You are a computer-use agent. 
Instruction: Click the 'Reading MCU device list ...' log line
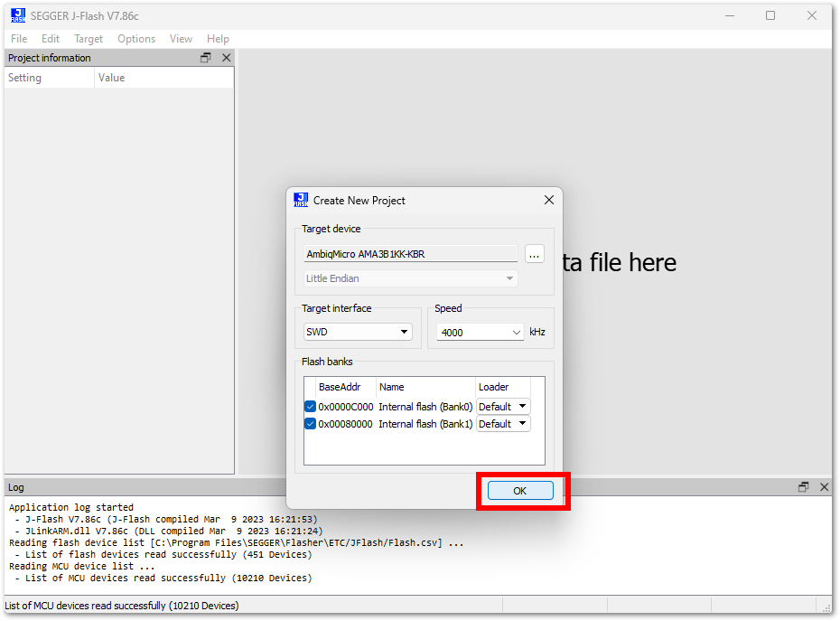(82, 566)
